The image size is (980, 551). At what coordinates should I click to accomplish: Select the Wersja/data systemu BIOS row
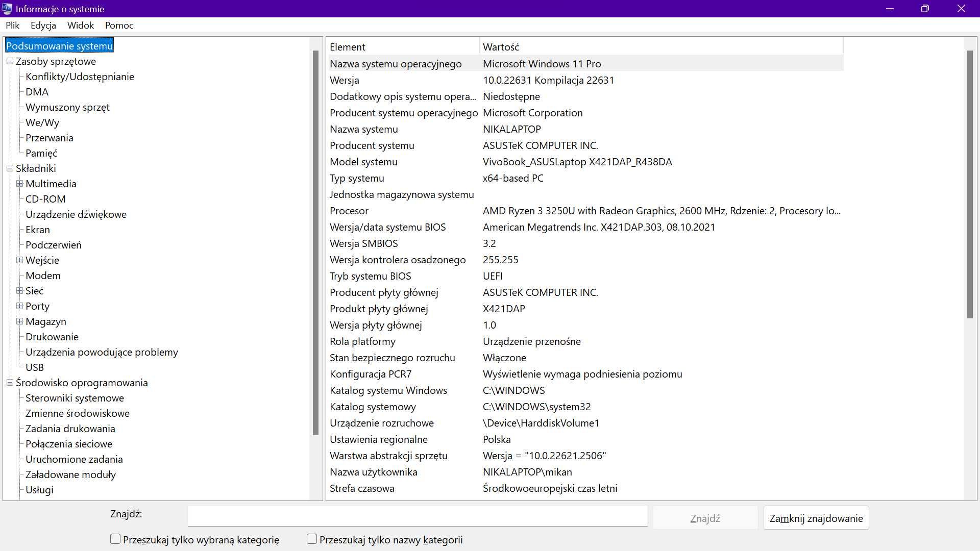pyautogui.click(x=585, y=227)
